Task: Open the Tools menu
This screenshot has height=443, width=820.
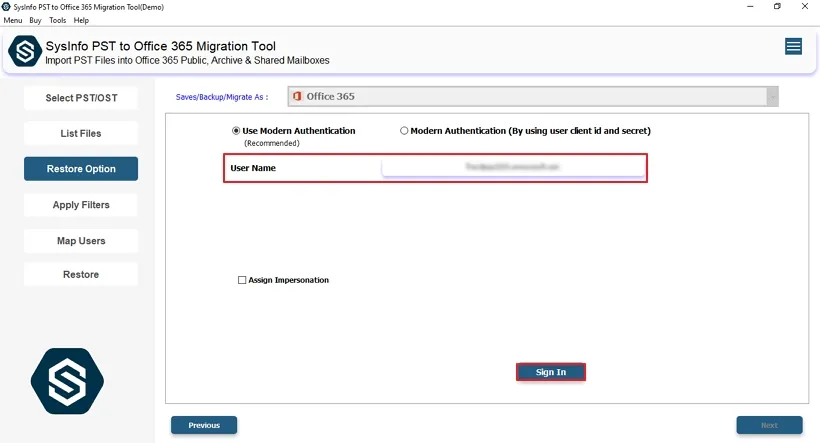Action: [58, 20]
